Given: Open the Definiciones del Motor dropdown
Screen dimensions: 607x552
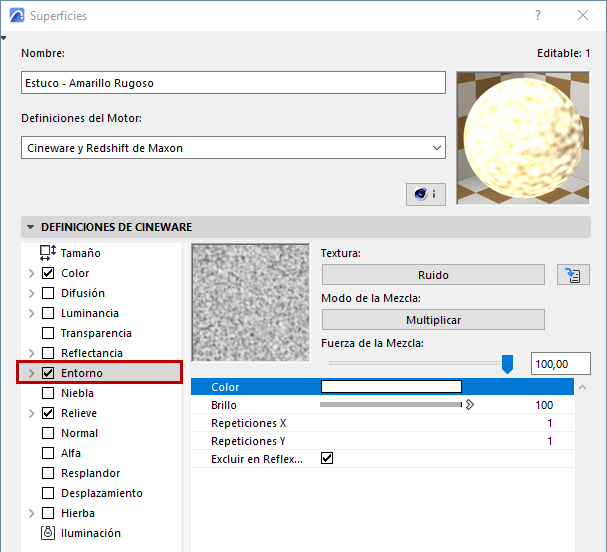Looking at the screenshot, I should pyautogui.click(x=233, y=147).
